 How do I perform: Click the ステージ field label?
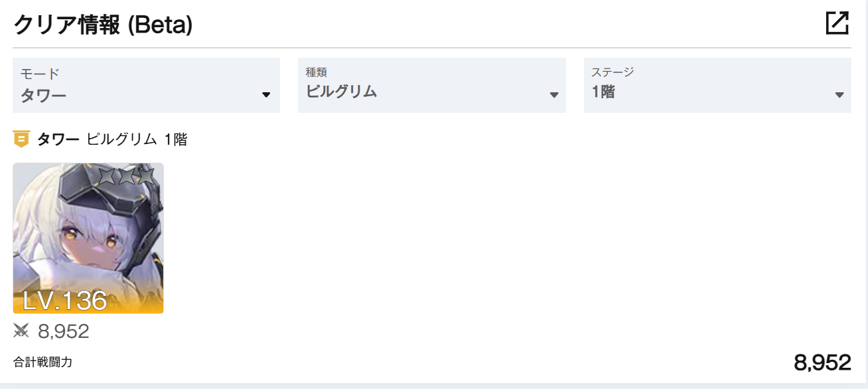tap(613, 72)
